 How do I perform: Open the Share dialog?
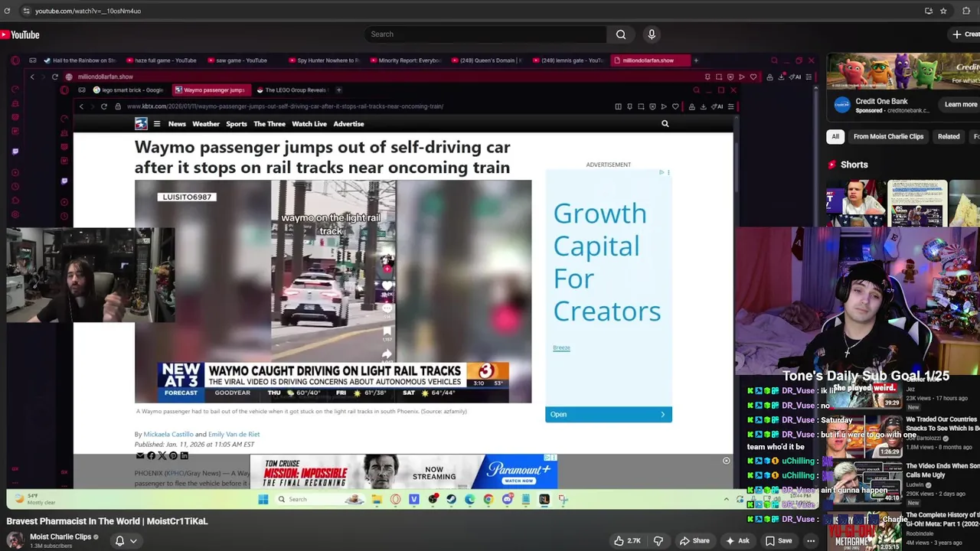(x=694, y=540)
